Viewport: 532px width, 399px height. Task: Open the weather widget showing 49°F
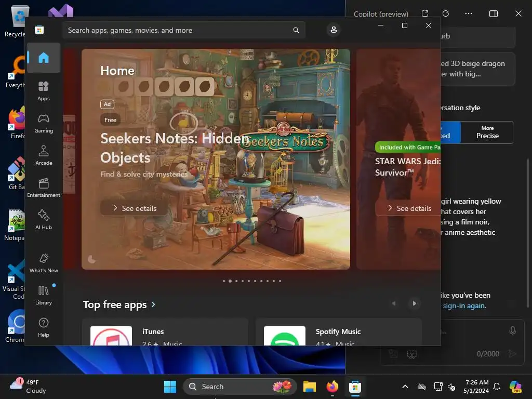tap(28, 387)
